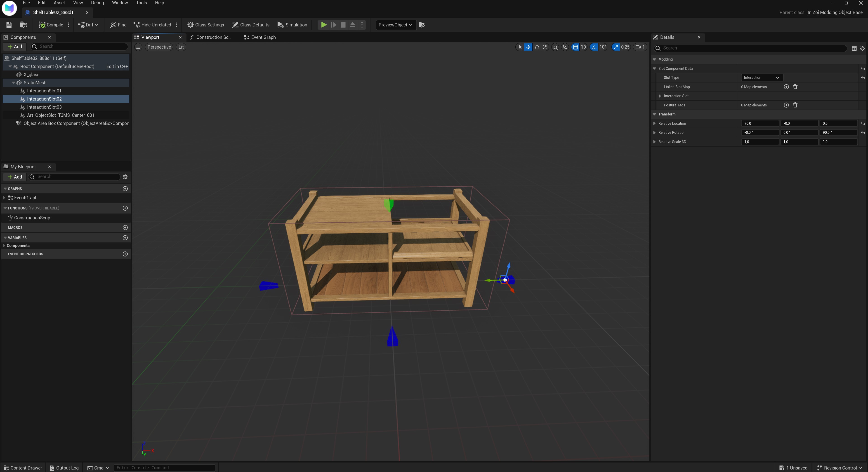Click the Eject button in toolbar
The height and width of the screenshot is (472, 868).
[352, 25]
